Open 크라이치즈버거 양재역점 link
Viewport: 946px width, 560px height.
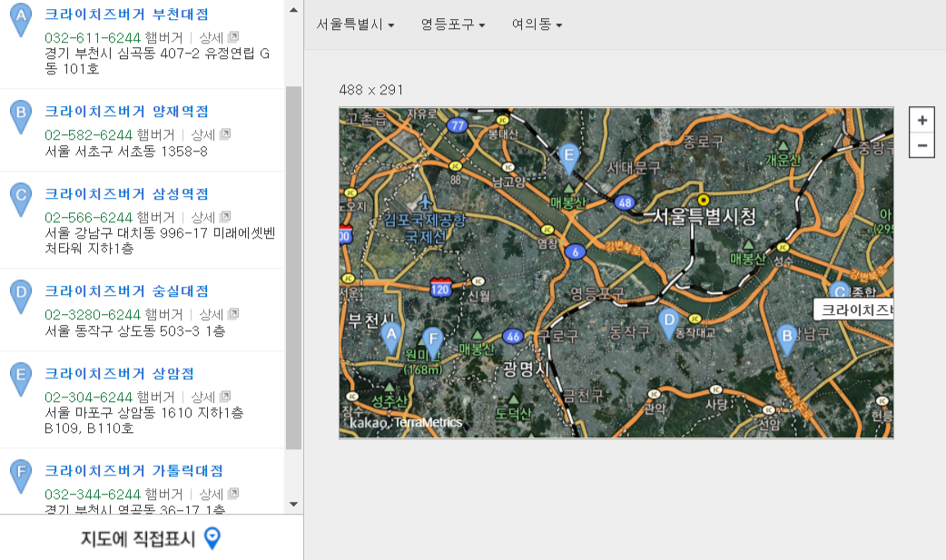pyautogui.click(x=127, y=111)
